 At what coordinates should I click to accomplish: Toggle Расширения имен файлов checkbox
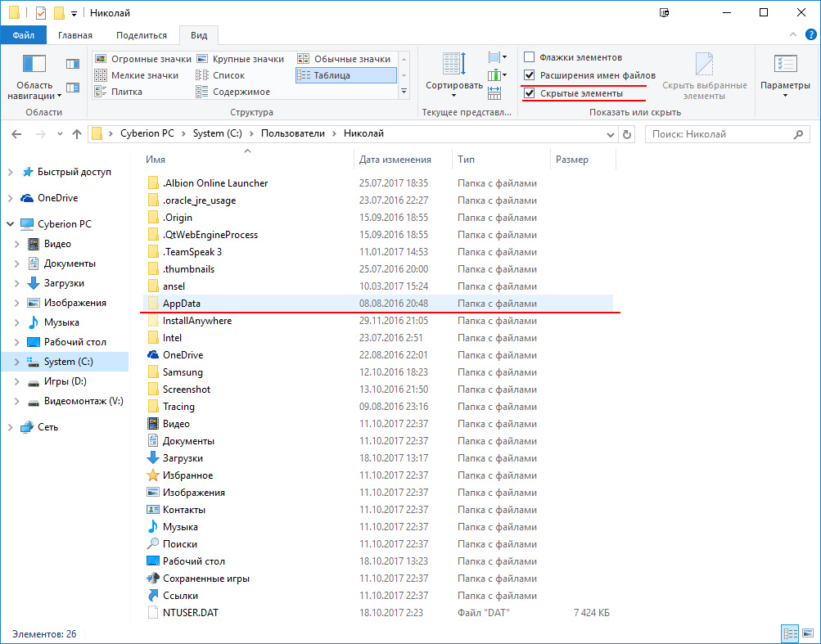[530, 74]
